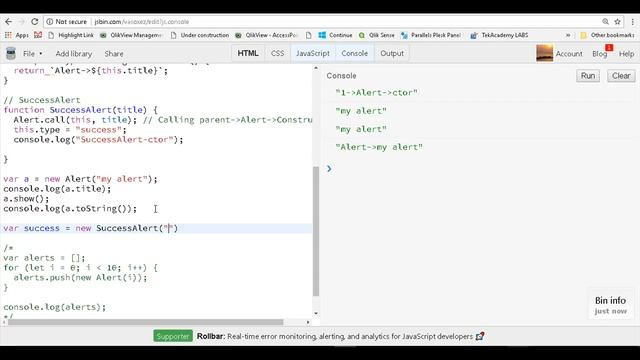
Task: Click the editor scroll-down arrow
Action: [316, 313]
